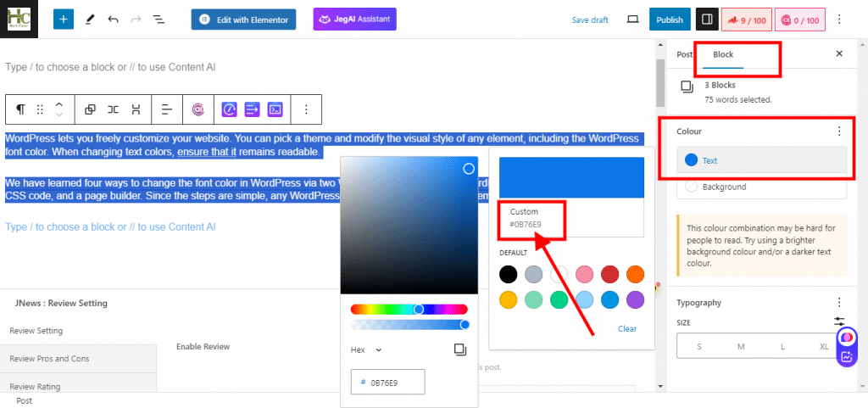Pick the vivid green colour swatch
868x408 pixels.
(x=559, y=299)
